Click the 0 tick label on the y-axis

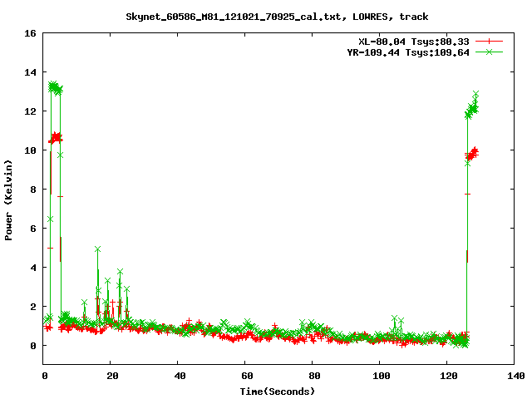coord(32,346)
